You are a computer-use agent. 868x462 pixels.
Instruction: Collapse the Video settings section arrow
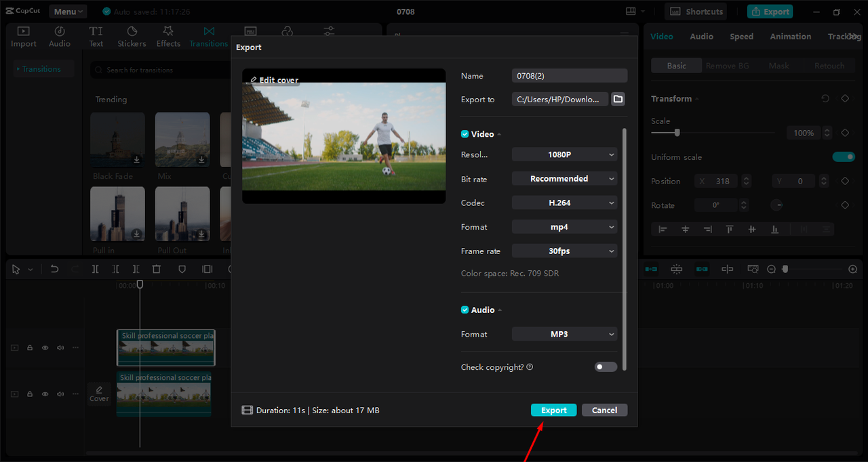(x=500, y=134)
